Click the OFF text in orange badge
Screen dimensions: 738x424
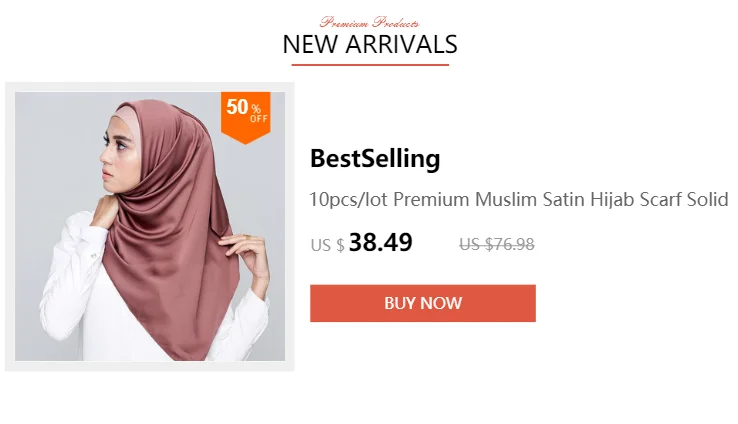pyautogui.click(x=259, y=119)
